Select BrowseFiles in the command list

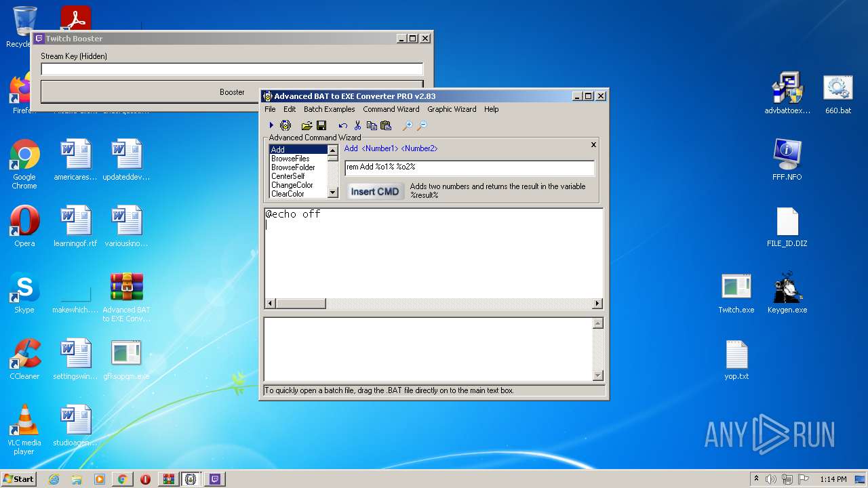[298, 159]
